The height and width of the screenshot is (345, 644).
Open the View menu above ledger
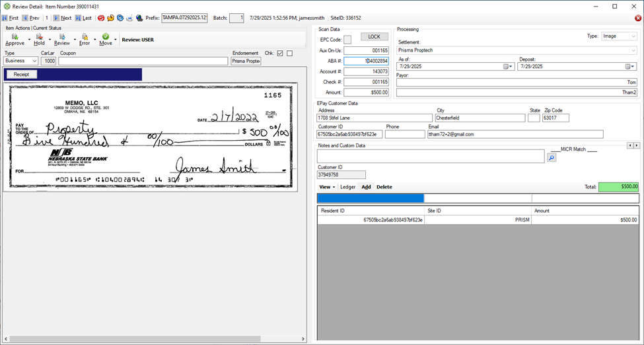coord(327,187)
